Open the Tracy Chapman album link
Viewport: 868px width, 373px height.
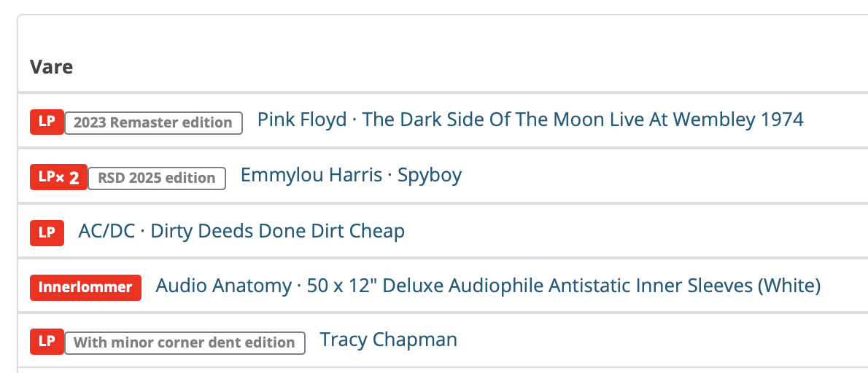389,339
